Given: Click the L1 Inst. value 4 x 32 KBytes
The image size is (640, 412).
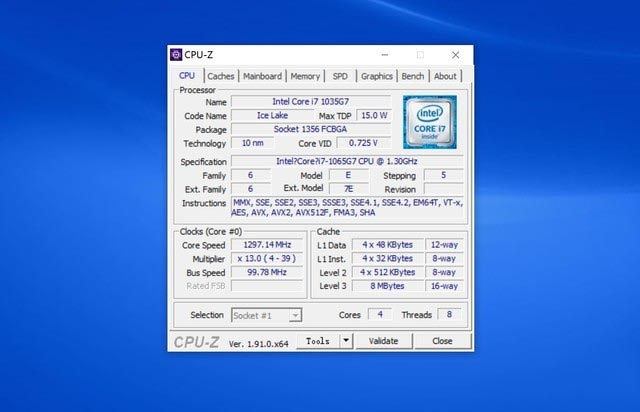Looking at the screenshot, I should click(x=387, y=259).
